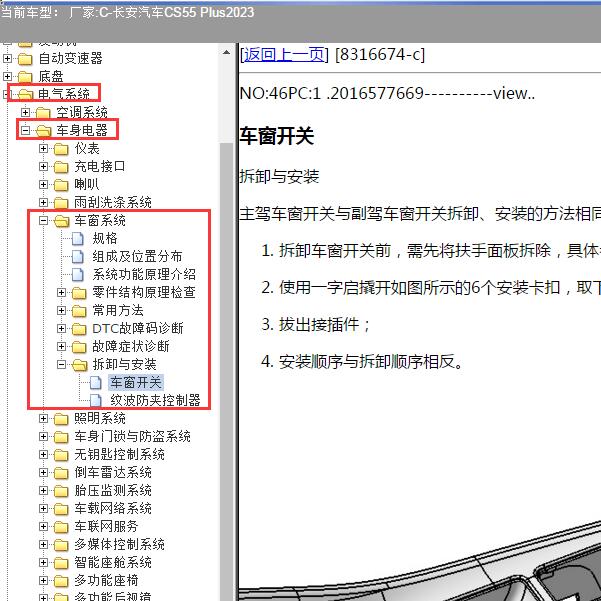Image resolution: width=601 pixels, height=601 pixels.
Task: Expand the 无钥匙控制系统 folder
Action: [x=43, y=455]
